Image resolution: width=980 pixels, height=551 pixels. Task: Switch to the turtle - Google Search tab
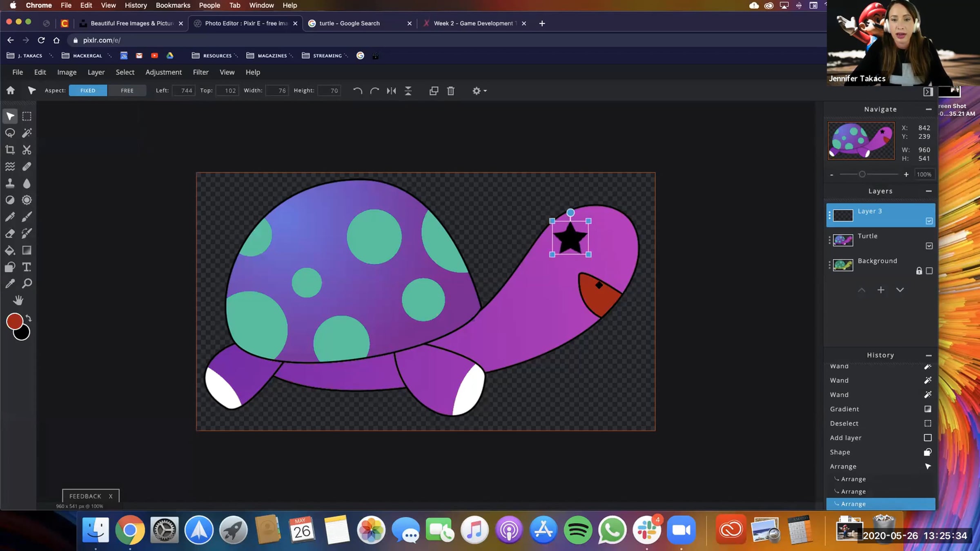360,23
